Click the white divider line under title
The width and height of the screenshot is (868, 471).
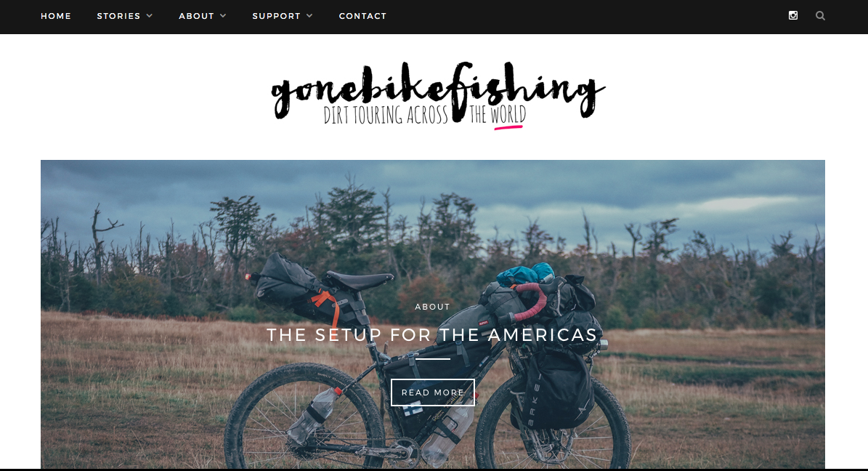coord(432,359)
